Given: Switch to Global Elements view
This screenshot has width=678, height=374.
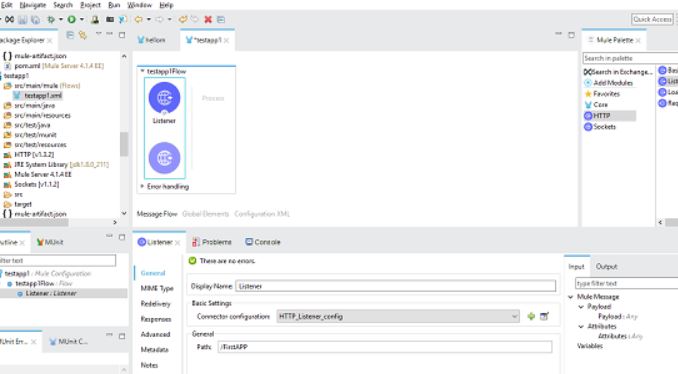Looking at the screenshot, I should [205, 214].
